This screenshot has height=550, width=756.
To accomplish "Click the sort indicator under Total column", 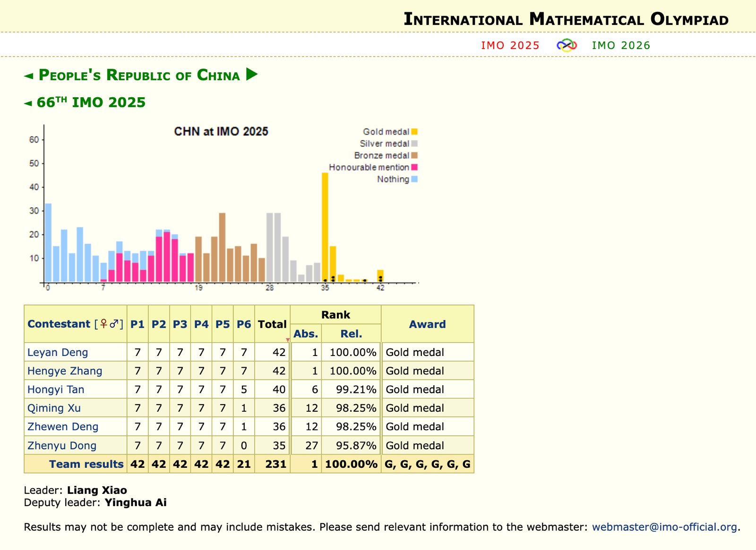I will (288, 340).
